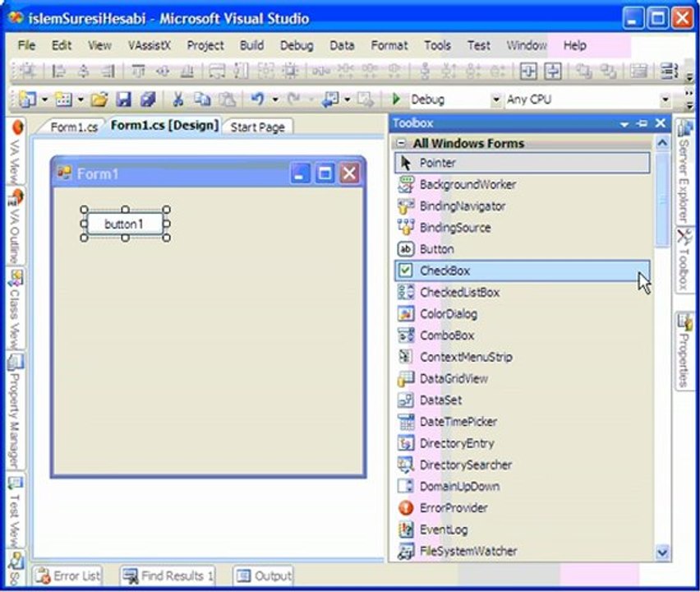Select the Button control in Toolbox
The width and height of the screenshot is (700, 592).
(522, 249)
